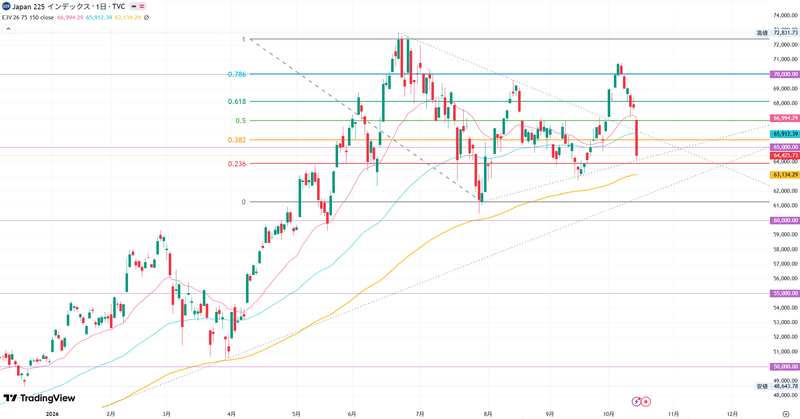
Task: Toggle the market status pill beside TVC
Action: [x=133, y=7]
